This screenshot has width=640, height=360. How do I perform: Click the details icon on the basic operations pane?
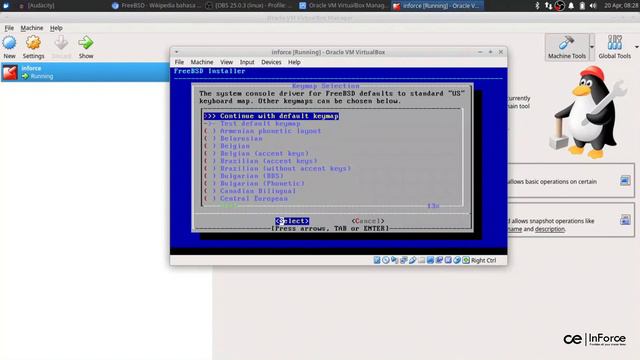(625, 180)
